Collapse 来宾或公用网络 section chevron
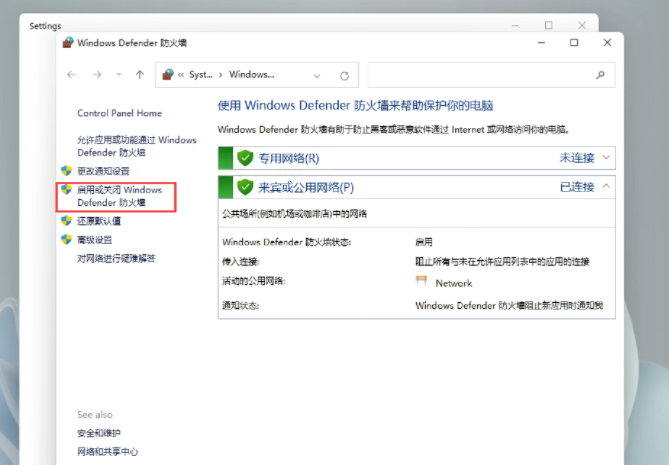Image resolution: width=669 pixels, height=465 pixels. (606, 186)
